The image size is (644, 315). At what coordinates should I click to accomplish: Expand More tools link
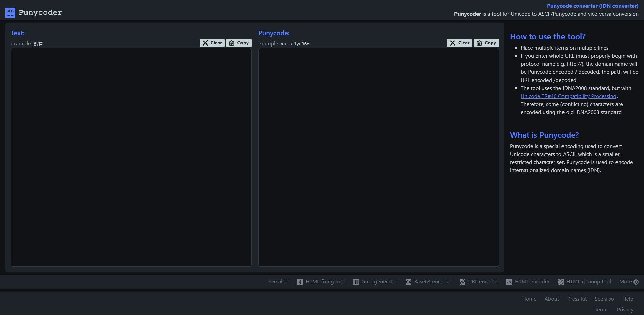click(x=625, y=282)
